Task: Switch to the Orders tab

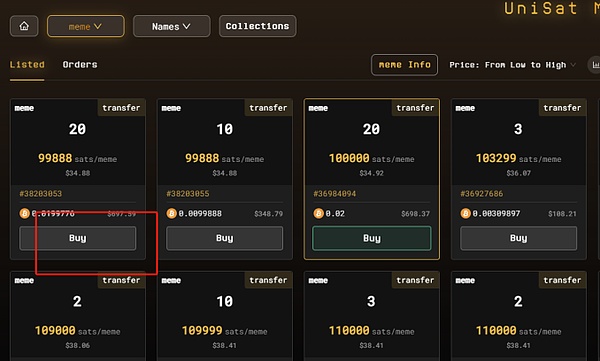Action: (80, 65)
